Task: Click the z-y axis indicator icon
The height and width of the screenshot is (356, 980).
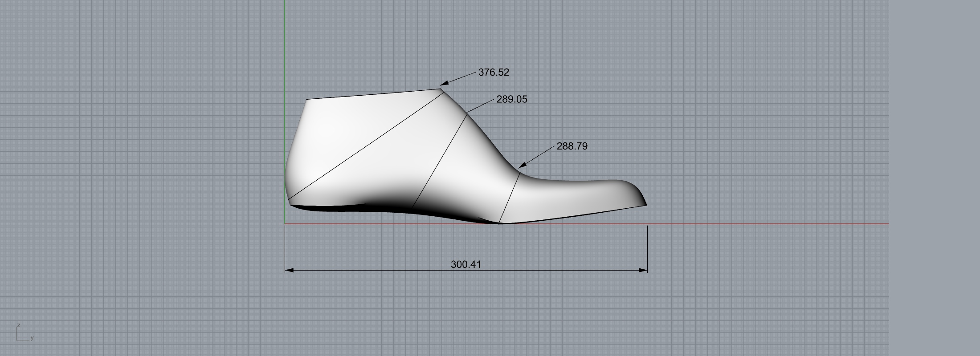Action: point(24,332)
